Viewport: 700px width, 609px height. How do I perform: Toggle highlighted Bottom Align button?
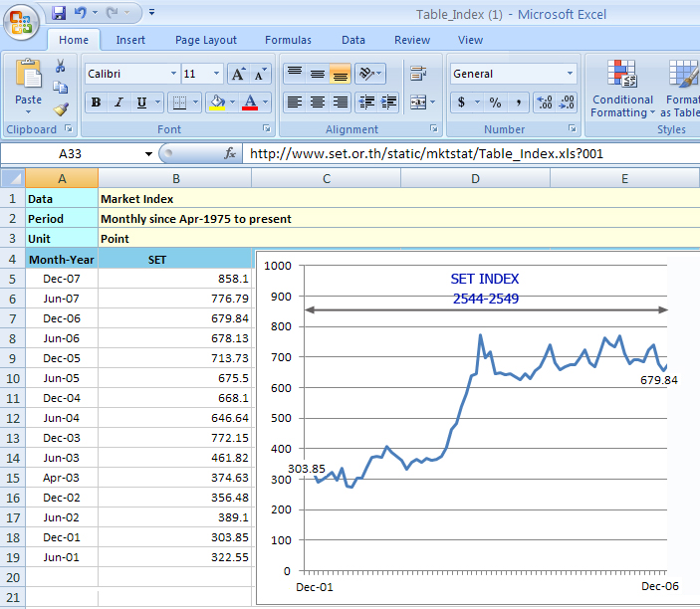click(341, 74)
